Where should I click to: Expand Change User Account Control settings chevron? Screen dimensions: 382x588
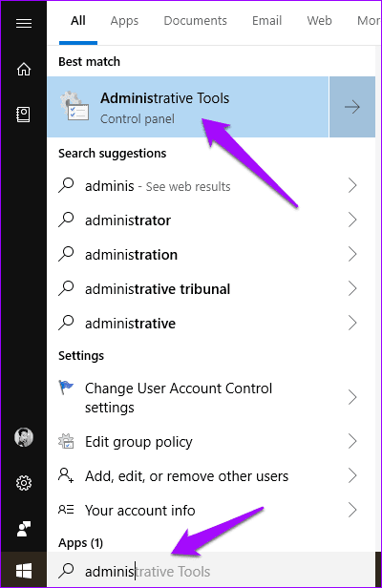352,397
